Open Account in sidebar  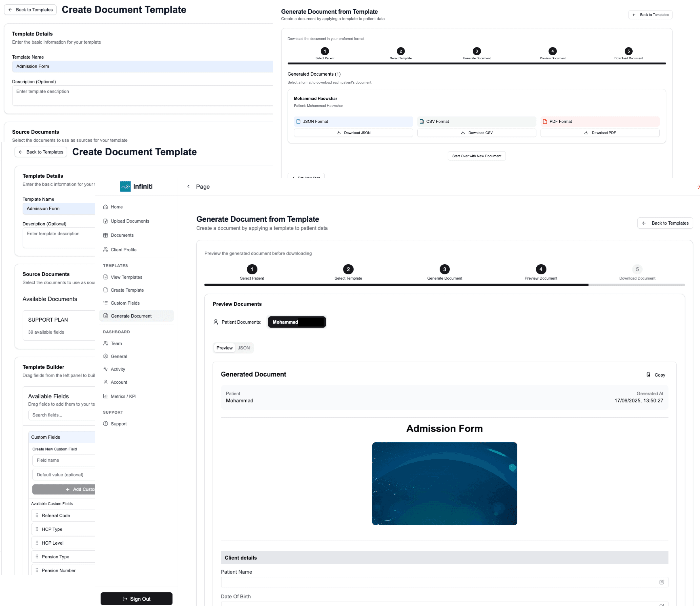tap(119, 382)
